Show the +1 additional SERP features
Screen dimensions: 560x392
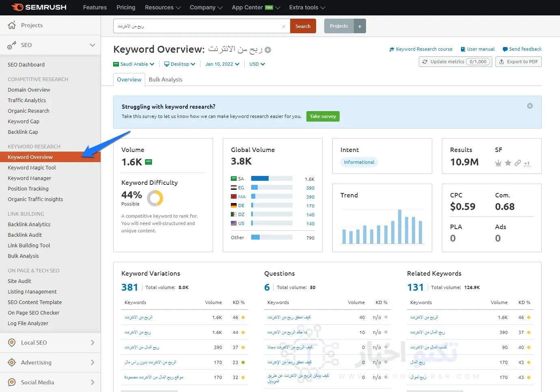click(x=527, y=164)
